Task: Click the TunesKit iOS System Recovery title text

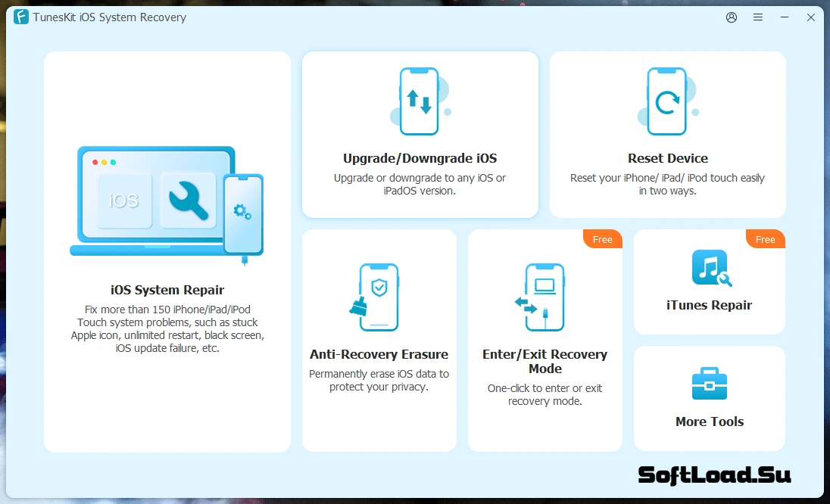Action: click(x=110, y=17)
